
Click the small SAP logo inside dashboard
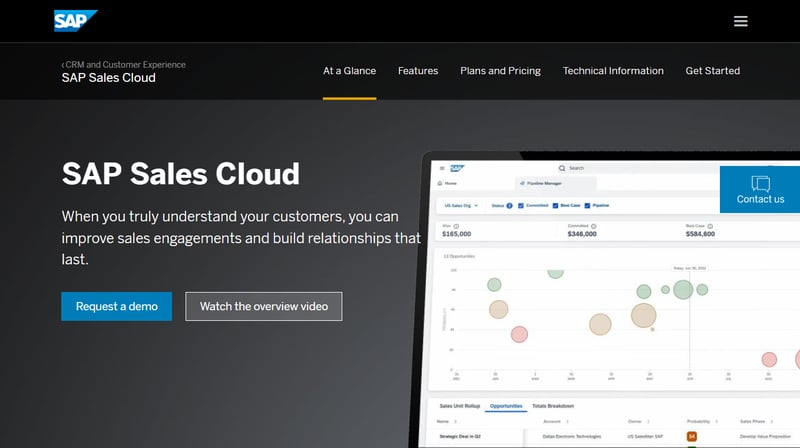(457, 168)
